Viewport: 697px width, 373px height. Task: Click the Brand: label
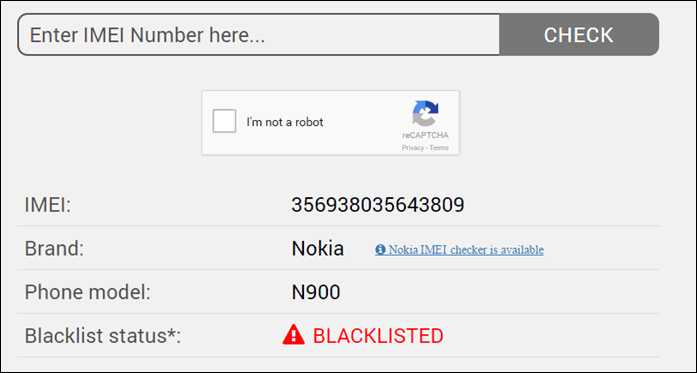click(x=54, y=249)
